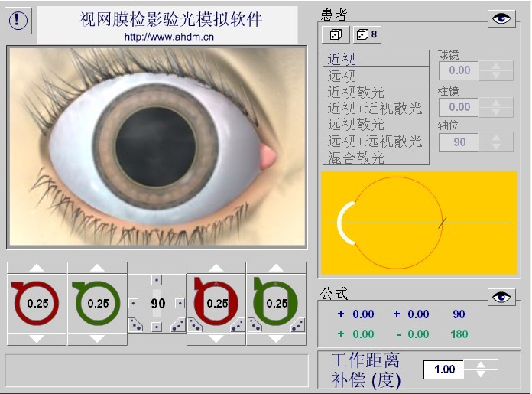Click down arrow below left red lens
532x394 pixels.
coord(37,339)
